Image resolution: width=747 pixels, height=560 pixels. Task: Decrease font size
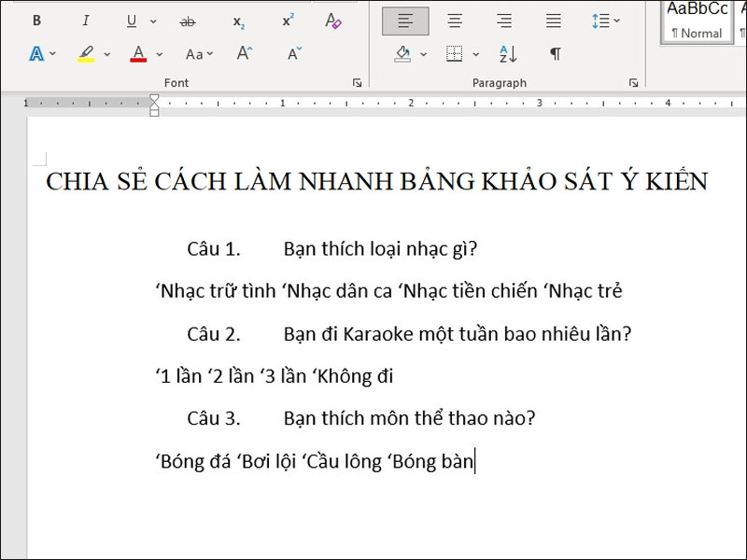tap(295, 53)
